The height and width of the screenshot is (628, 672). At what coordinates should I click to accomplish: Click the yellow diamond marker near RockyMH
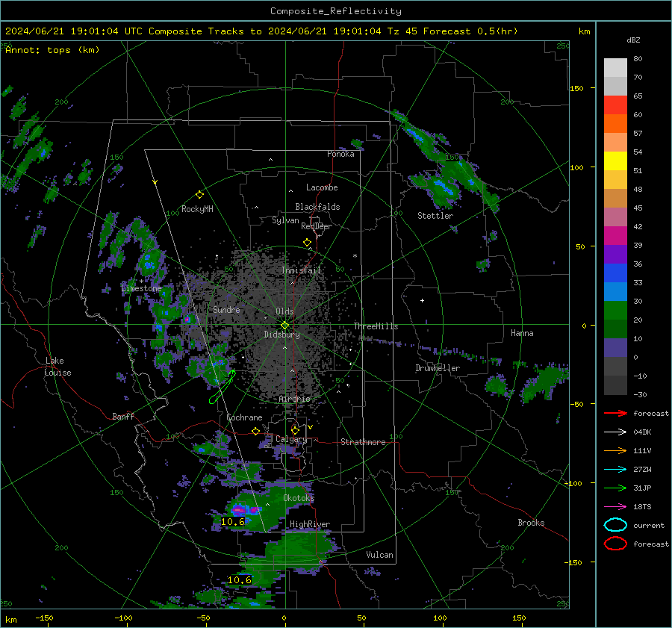pyautogui.click(x=199, y=195)
